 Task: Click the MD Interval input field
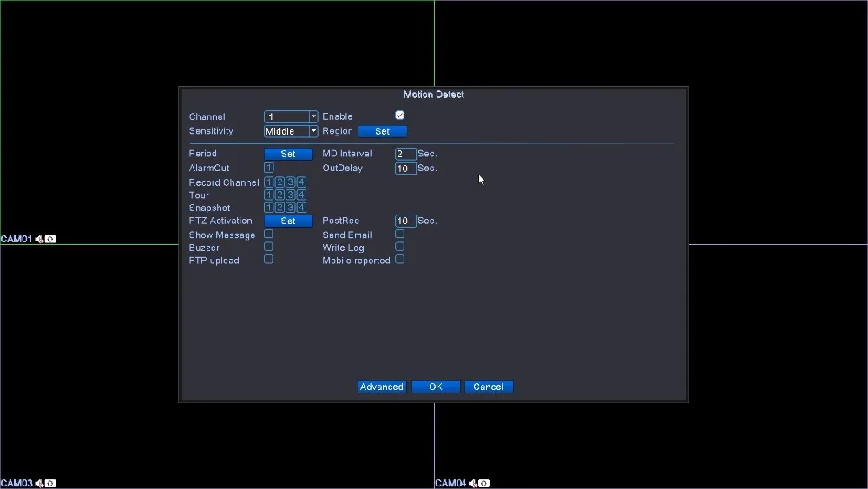[x=405, y=154]
